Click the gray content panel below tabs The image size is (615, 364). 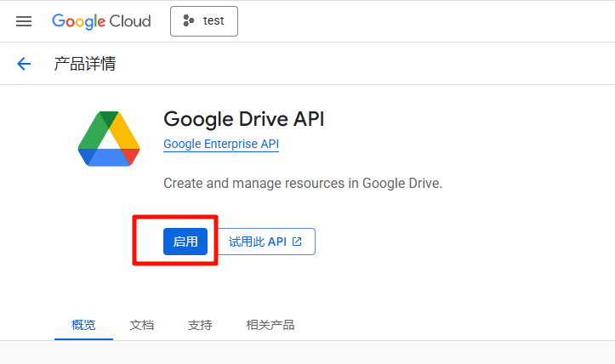coord(307,353)
